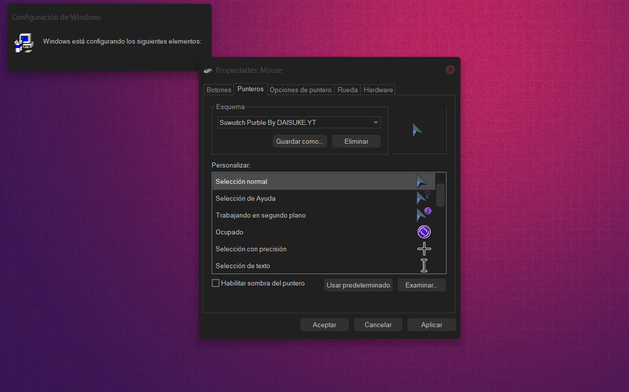
Task: Open the Opciones de puntero tab
Action: (x=300, y=90)
